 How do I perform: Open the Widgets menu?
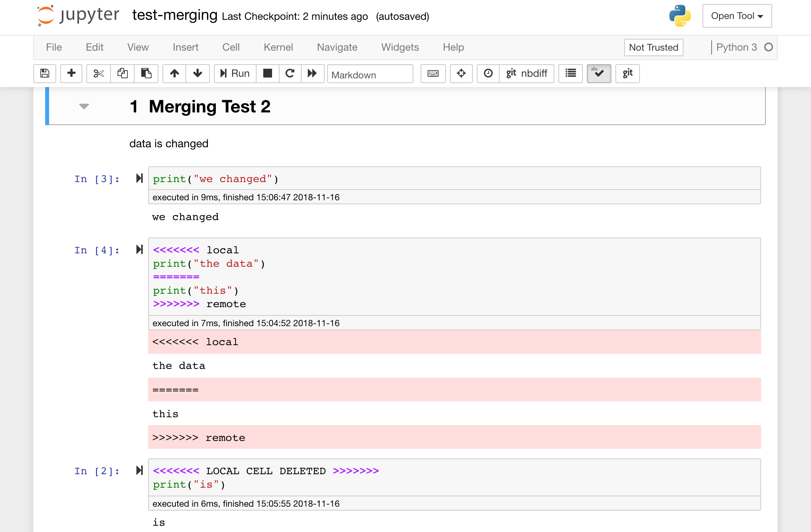pyautogui.click(x=400, y=47)
